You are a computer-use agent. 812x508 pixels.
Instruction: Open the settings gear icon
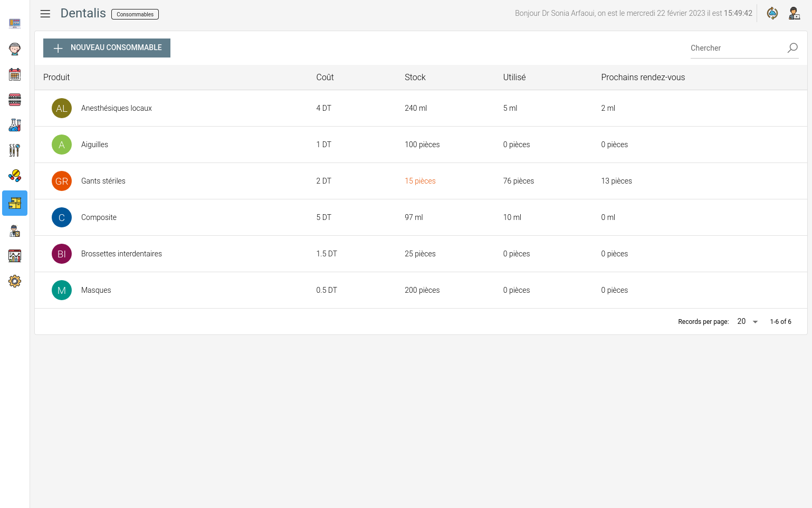(x=15, y=281)
